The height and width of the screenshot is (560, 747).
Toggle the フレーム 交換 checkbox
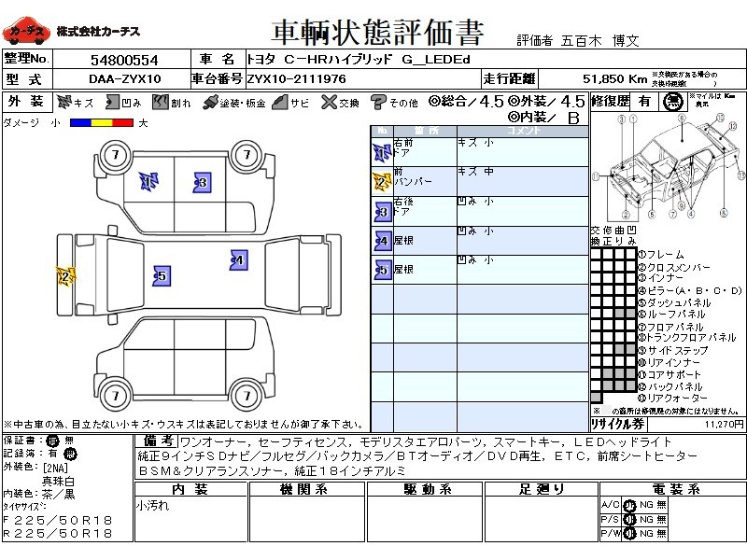point(596,254)
